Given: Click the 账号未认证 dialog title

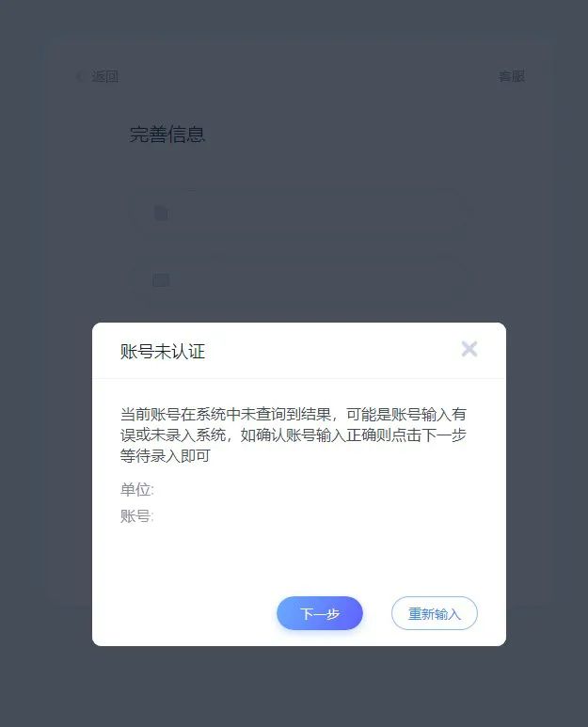Looking at the screenshot, I should (x=163, y=352).
